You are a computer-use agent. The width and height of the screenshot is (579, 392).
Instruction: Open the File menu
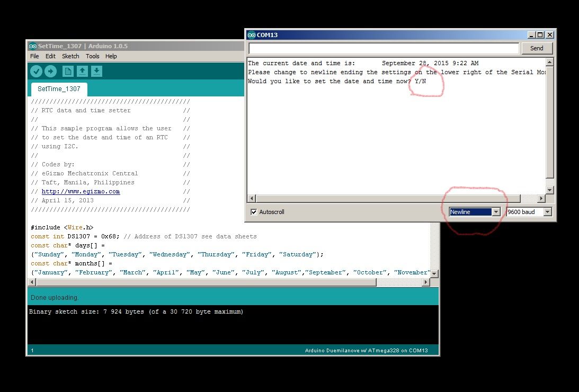[x=34, y=56]
